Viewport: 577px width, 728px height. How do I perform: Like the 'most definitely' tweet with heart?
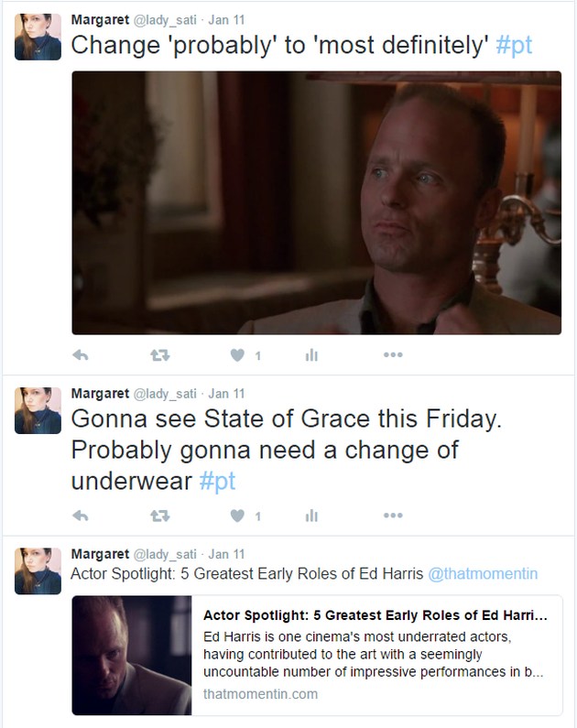[x=237, y=355]
